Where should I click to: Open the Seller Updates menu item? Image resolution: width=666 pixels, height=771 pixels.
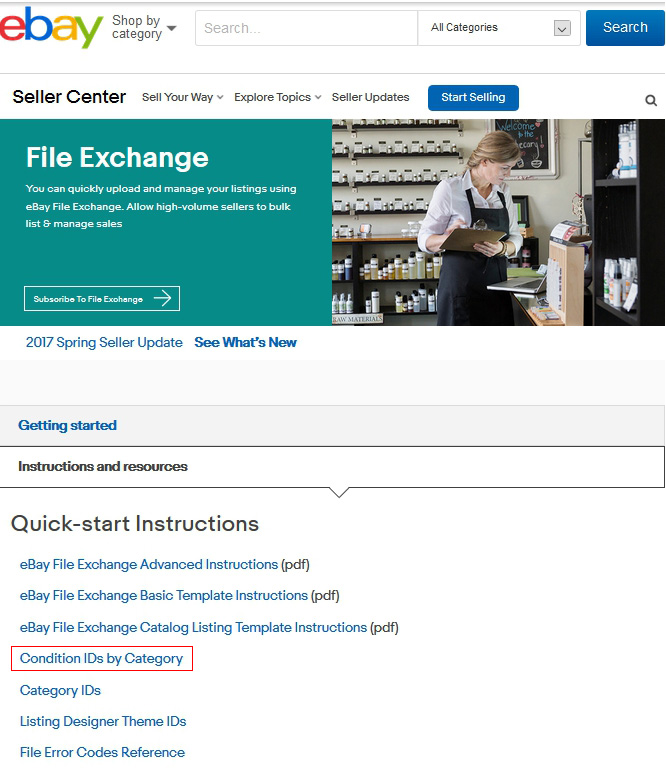click(370, 97)
